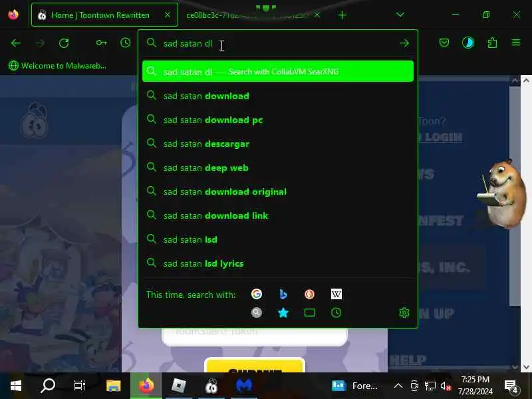Open the Welcome to Malwareb... bookmark
The height and width of the screenshot is (399, 532).
pyautogui.click(x=57, y=65)
